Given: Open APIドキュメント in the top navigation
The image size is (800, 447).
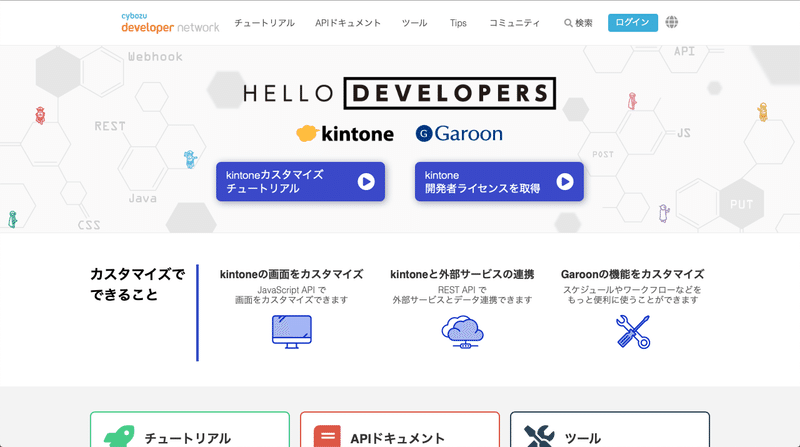Looking at the screenshot, I should click(348, 23).
